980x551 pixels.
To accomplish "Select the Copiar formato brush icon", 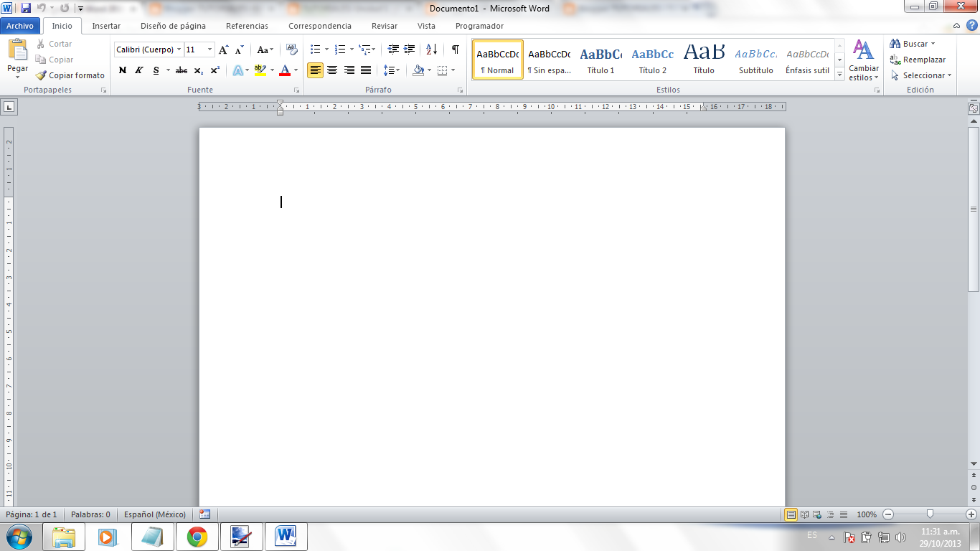I will [x=42, y=75].
